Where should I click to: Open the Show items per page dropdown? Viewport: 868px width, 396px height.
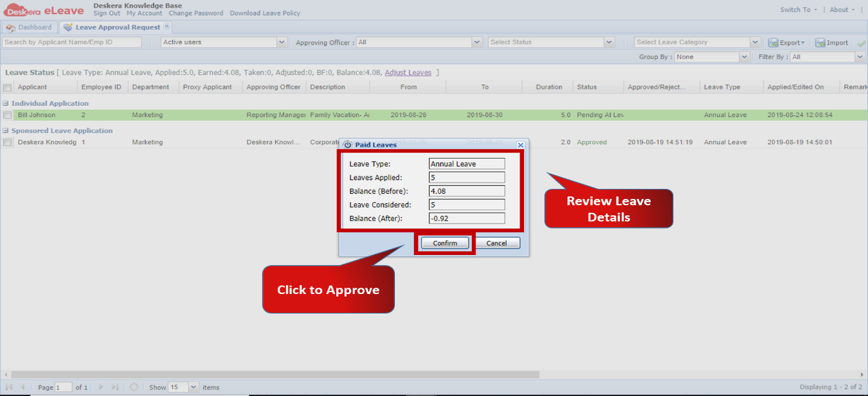pos(193,387)
